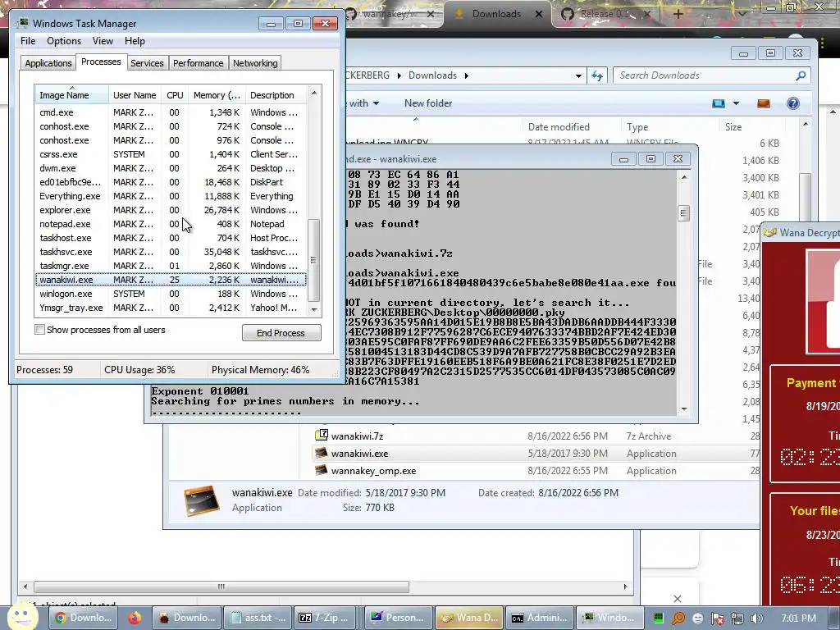840x630 pixels.
Task: Open the View menu in Task Manager
Action: pos(103,41)
